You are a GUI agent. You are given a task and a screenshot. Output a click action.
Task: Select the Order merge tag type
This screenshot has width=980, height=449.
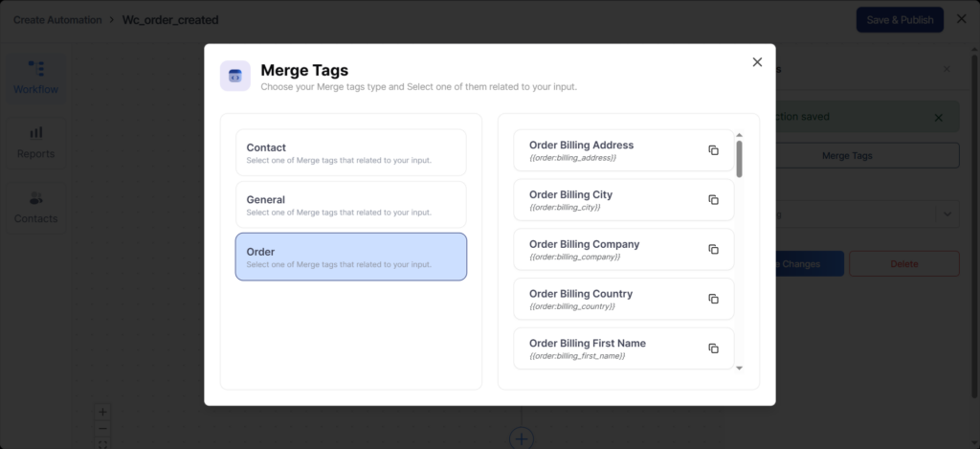[350, 257]
